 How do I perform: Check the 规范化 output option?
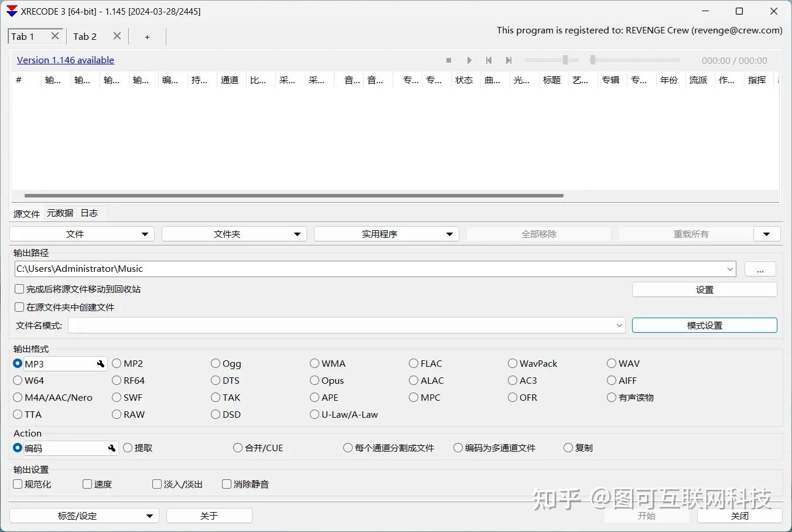pyautogui.click(x=17, y=484)
